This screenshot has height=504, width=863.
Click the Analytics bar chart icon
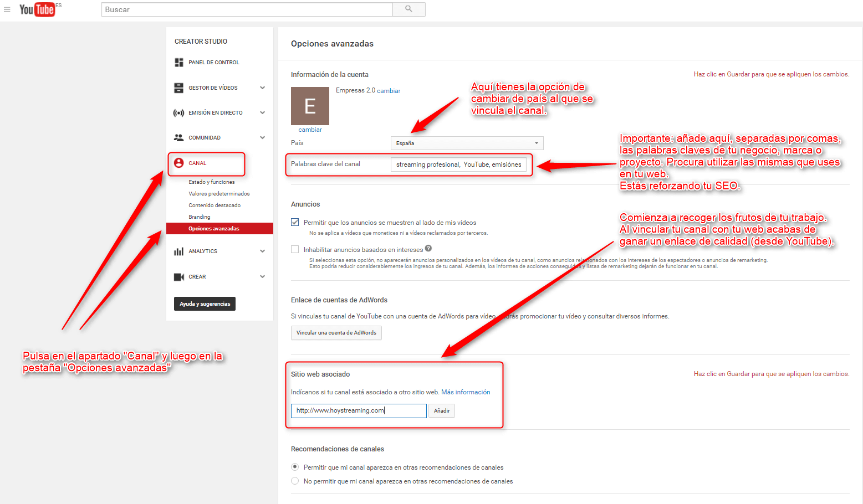(x=178, y=251)
